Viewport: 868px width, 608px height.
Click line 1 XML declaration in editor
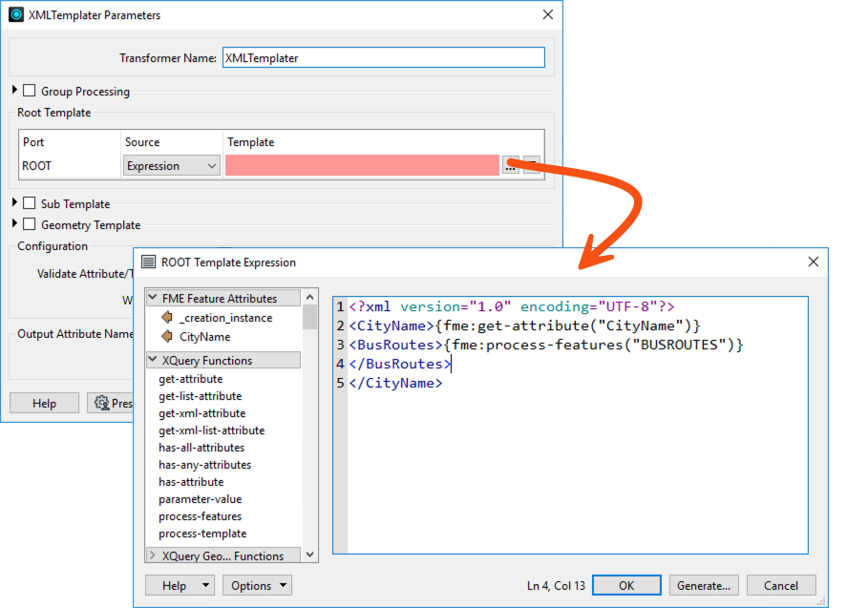click(512, 306)
